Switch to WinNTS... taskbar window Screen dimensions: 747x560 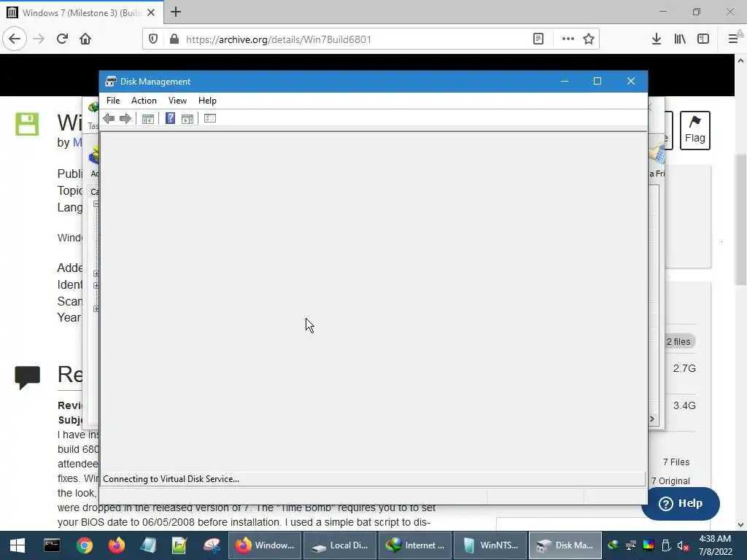click(490, 545)
